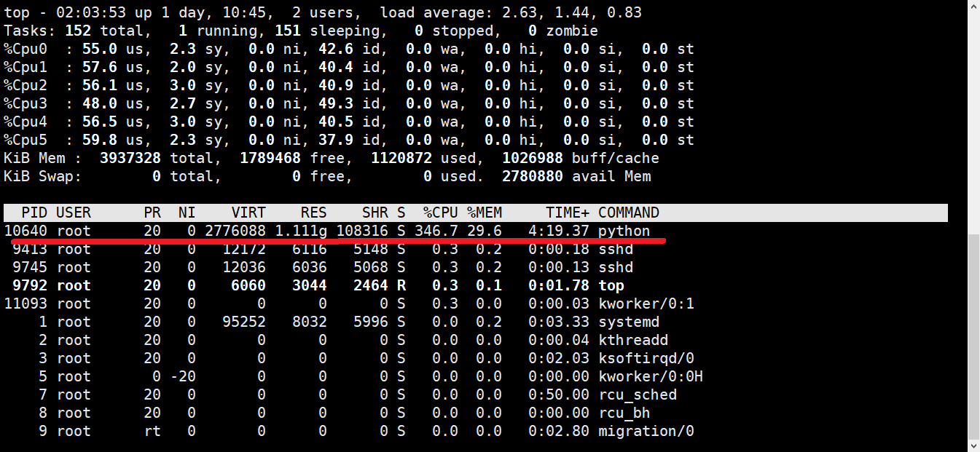Click the %Cpu0 label
The width and height of the screenshot is (980, 452).
26,49
